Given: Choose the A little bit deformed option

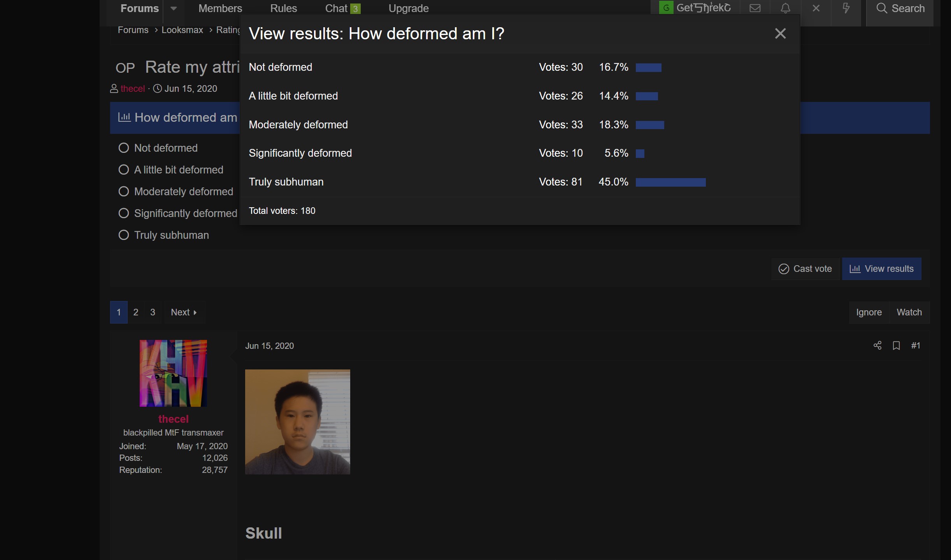Looking at the screenshot, I should [123, 170].
